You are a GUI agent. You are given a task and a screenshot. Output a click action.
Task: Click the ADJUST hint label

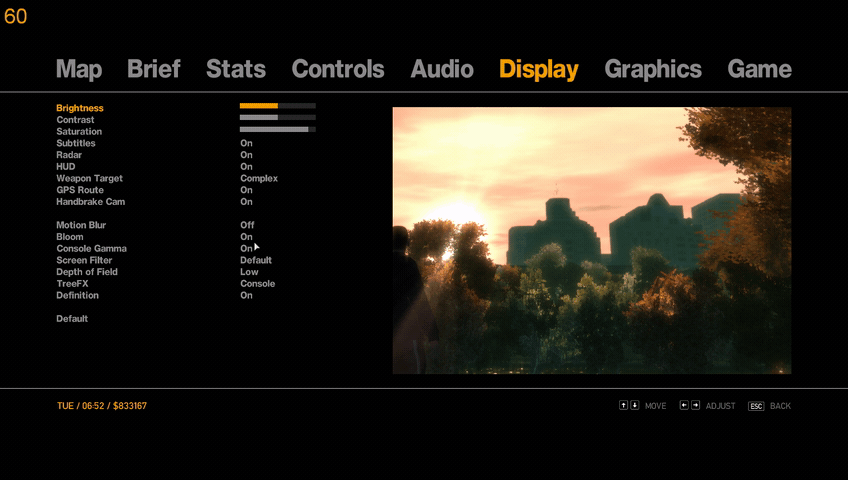720,406
